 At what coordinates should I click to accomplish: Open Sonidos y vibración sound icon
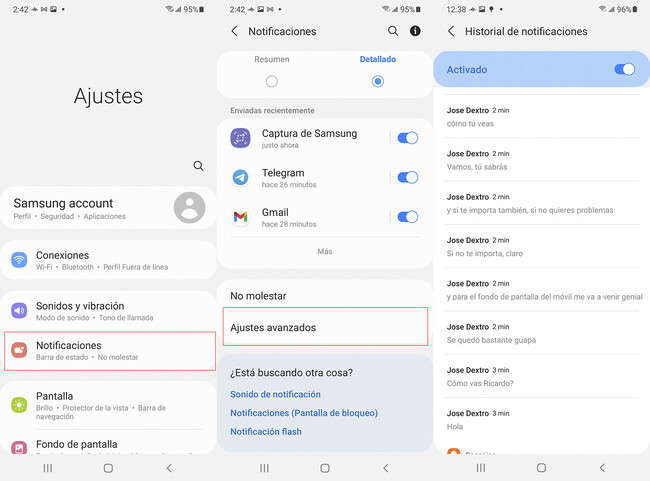point(19,311)
